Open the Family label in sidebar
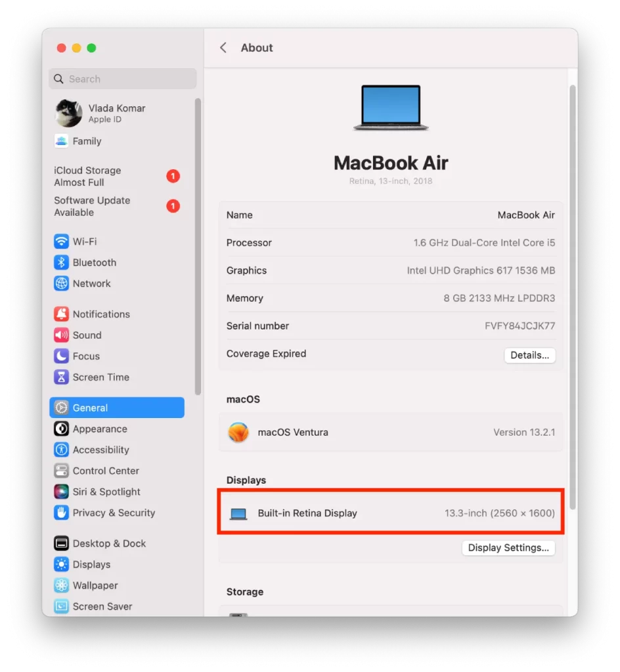The width and height of the screenshot is (620, 672). pos(87,141)
